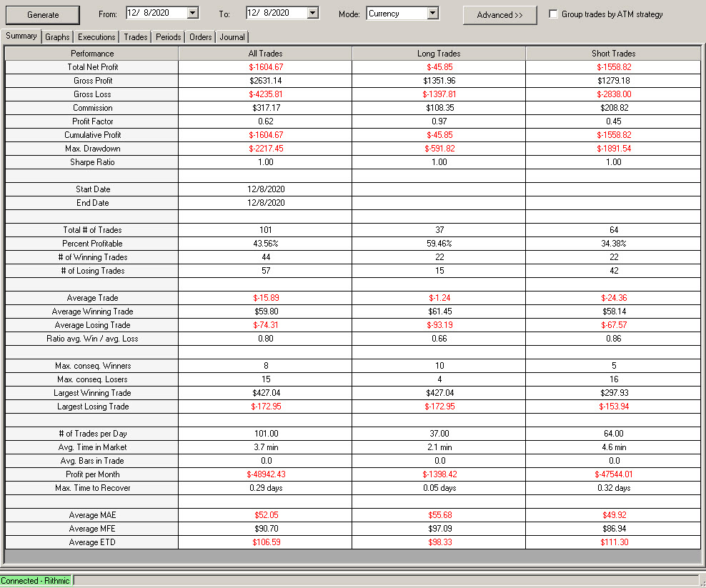Click the Sharpe Ratio row label
The height and width of the screenshot is (588, 706).
(92, 162)
